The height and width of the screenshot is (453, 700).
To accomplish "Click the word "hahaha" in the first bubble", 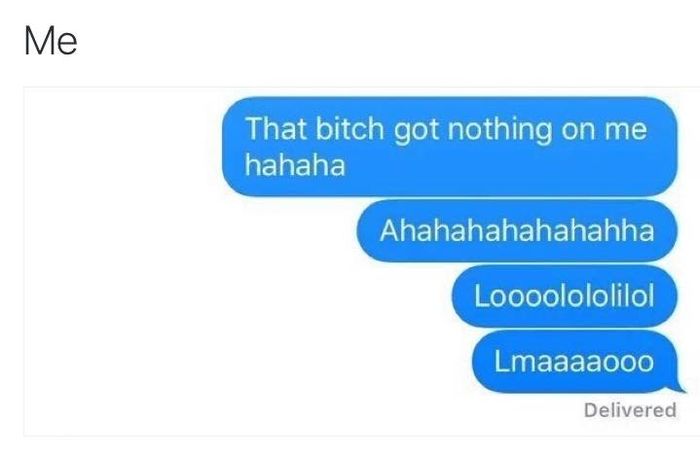I will tap(295, 165).
